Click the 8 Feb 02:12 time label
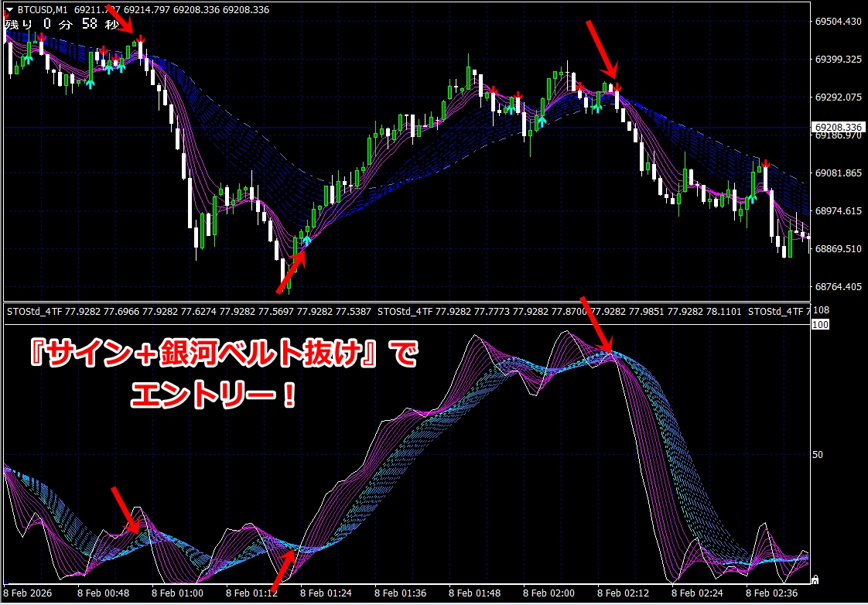 coord(623,593)
